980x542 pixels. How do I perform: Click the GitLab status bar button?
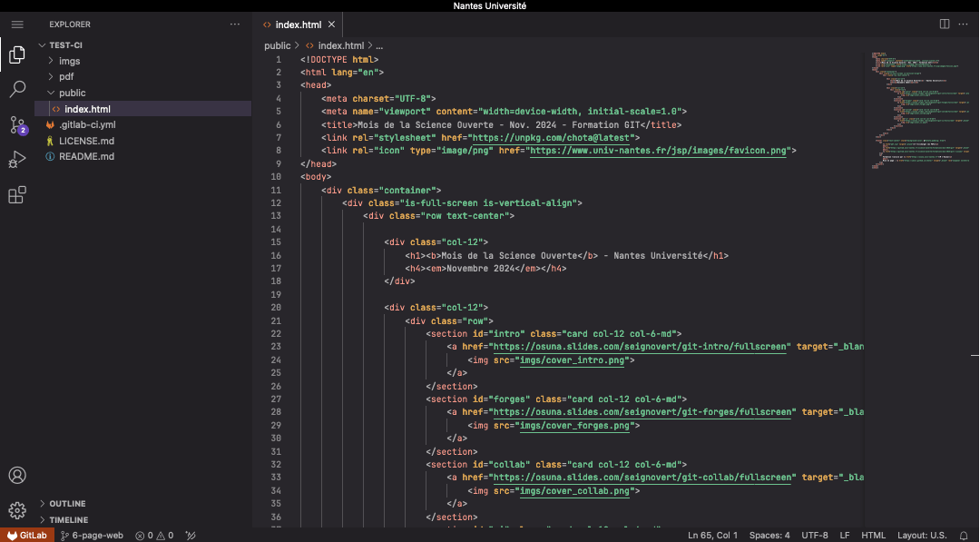(27, 535)
